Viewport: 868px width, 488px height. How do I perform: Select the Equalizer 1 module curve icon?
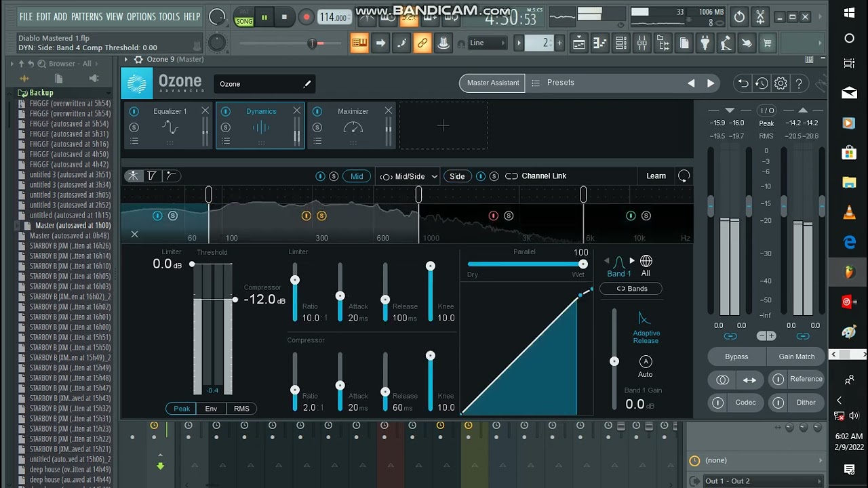pyautogui.click(x=170, y=127)
